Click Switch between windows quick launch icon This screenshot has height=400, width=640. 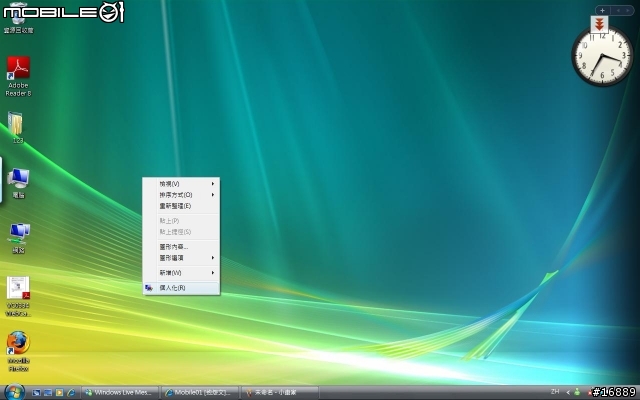pos(48,393)
